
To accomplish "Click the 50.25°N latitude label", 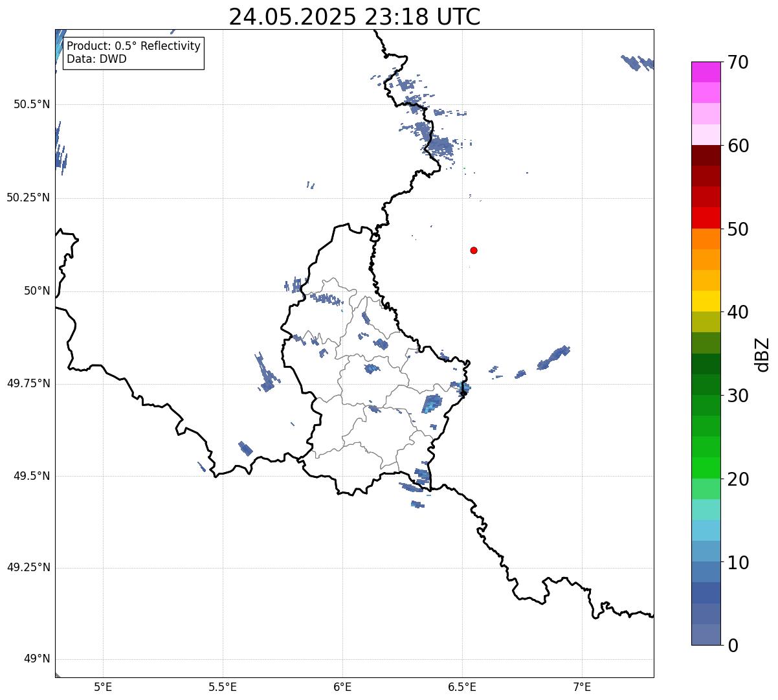I will pyautogui.click(x=28, y=198).
